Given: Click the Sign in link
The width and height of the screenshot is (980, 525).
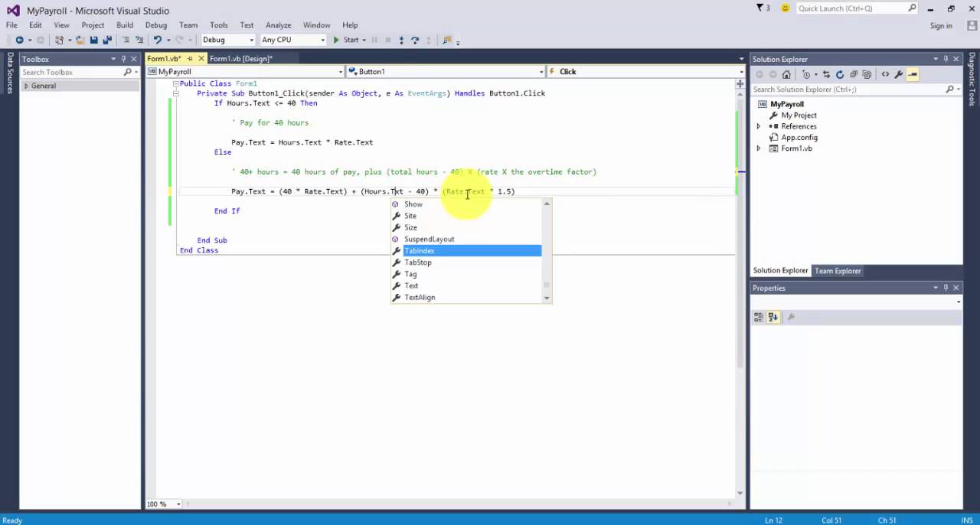Looking at the screenshot, I should (x=941, y=25).
